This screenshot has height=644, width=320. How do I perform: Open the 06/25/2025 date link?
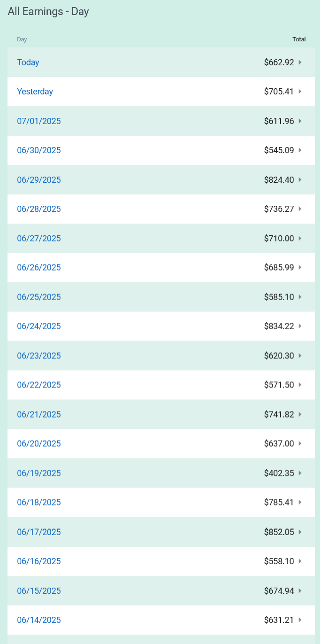[x=39, y=297]
